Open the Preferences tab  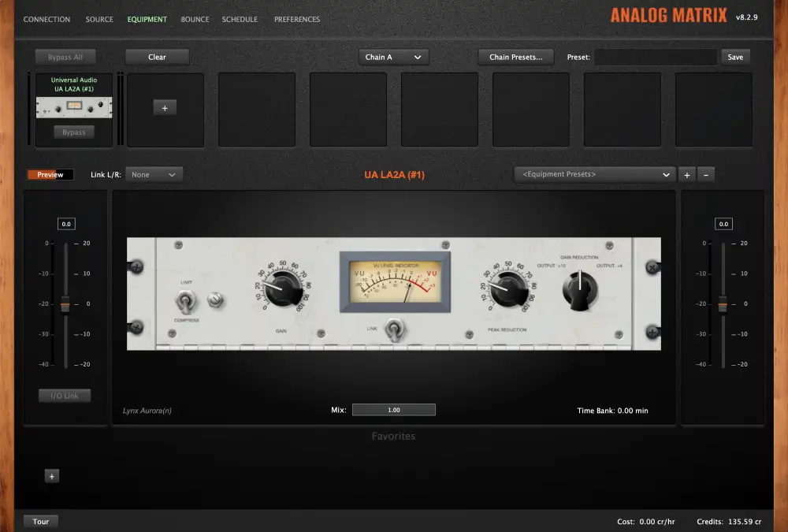tap(297, 19)
